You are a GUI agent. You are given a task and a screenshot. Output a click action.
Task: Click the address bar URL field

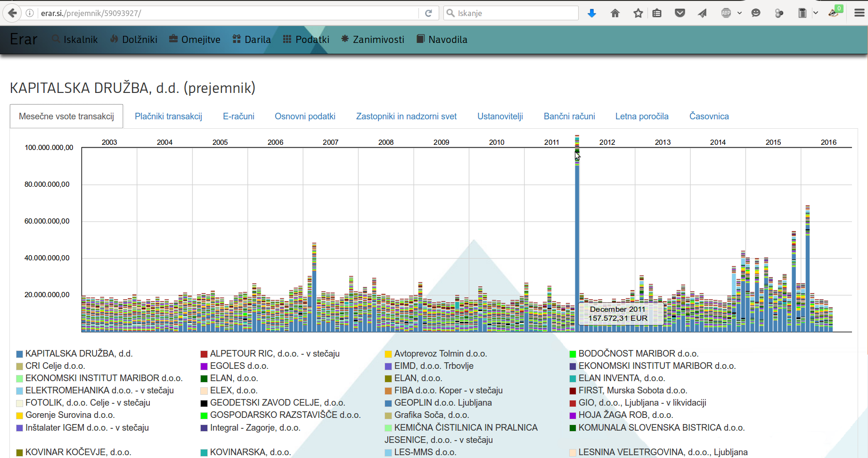[x=229, y=13]
